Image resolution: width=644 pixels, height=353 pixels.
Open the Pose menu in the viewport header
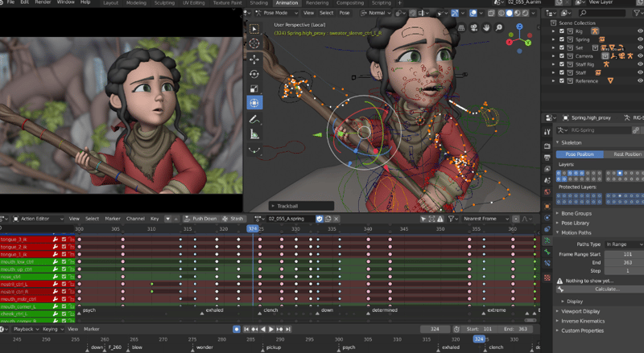(345, 13)
